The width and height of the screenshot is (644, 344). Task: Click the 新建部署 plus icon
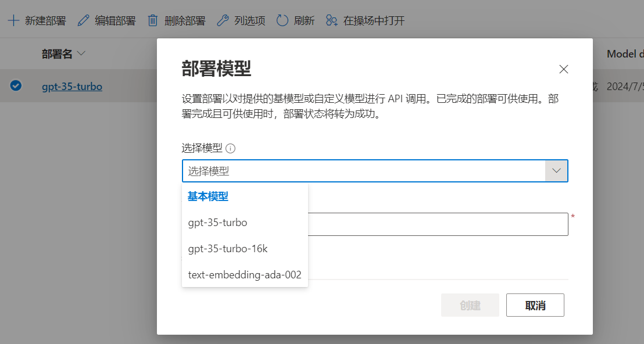13,20
